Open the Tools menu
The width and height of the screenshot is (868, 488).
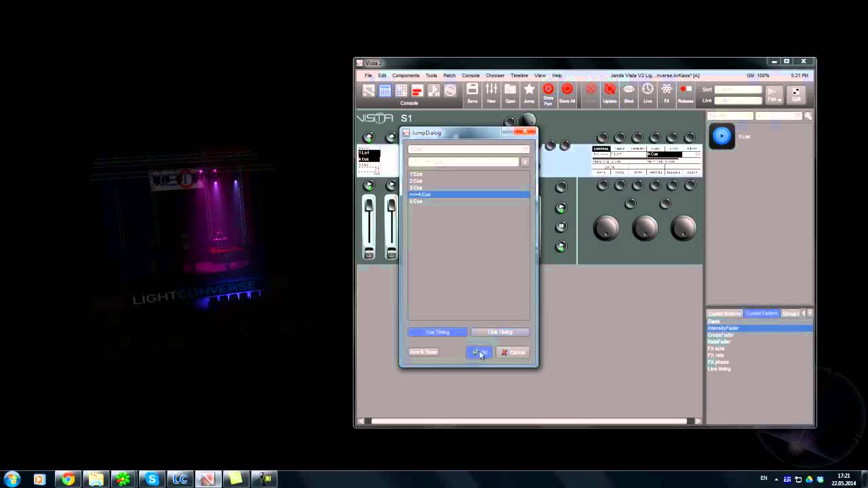(431, 75)
